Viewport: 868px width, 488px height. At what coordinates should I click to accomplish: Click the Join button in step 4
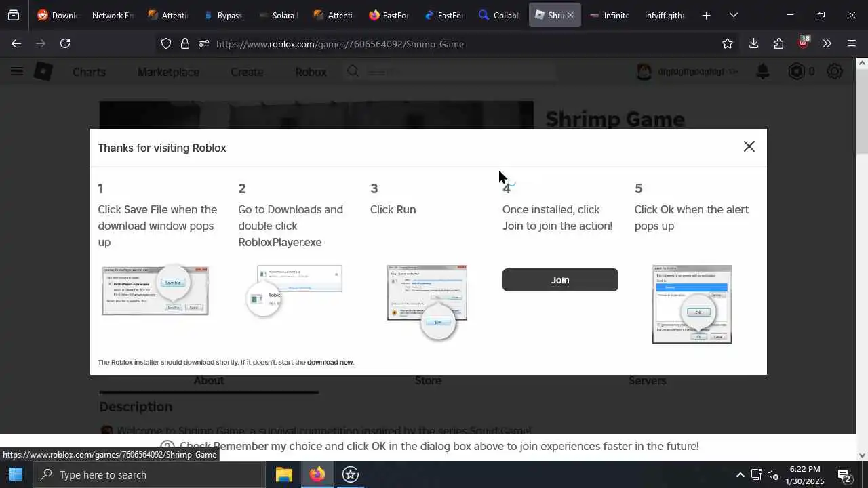coord(560,280)
